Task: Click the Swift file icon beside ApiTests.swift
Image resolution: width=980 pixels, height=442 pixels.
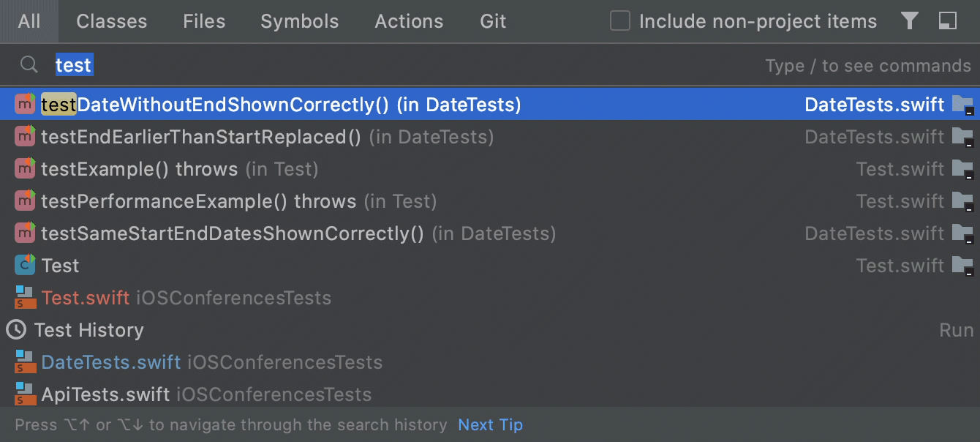Action: coord(24,394)
